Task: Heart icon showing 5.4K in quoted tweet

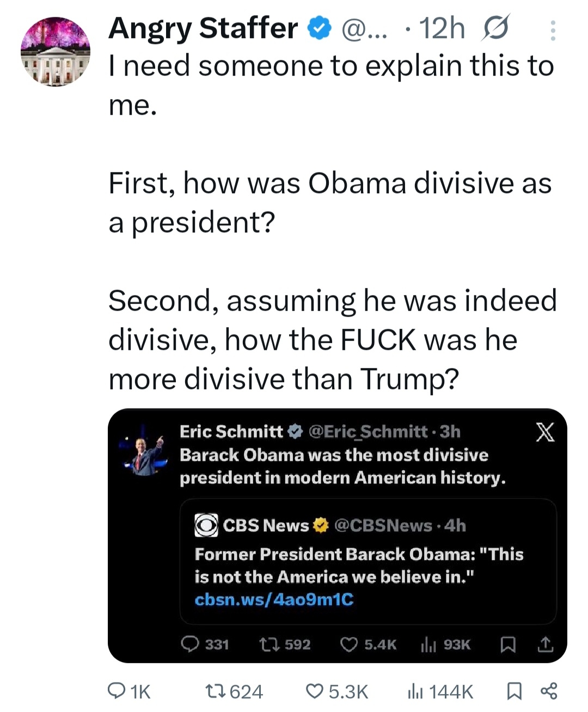Action: point(348,645)
